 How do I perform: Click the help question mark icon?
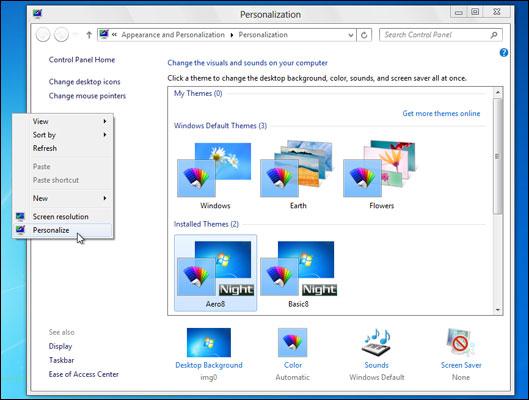[x=503, y=53]
